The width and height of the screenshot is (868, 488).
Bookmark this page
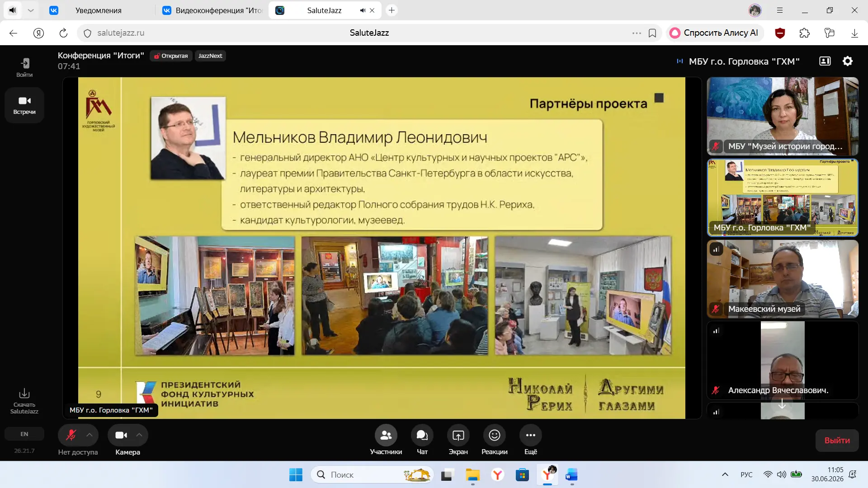click(652, 33)
